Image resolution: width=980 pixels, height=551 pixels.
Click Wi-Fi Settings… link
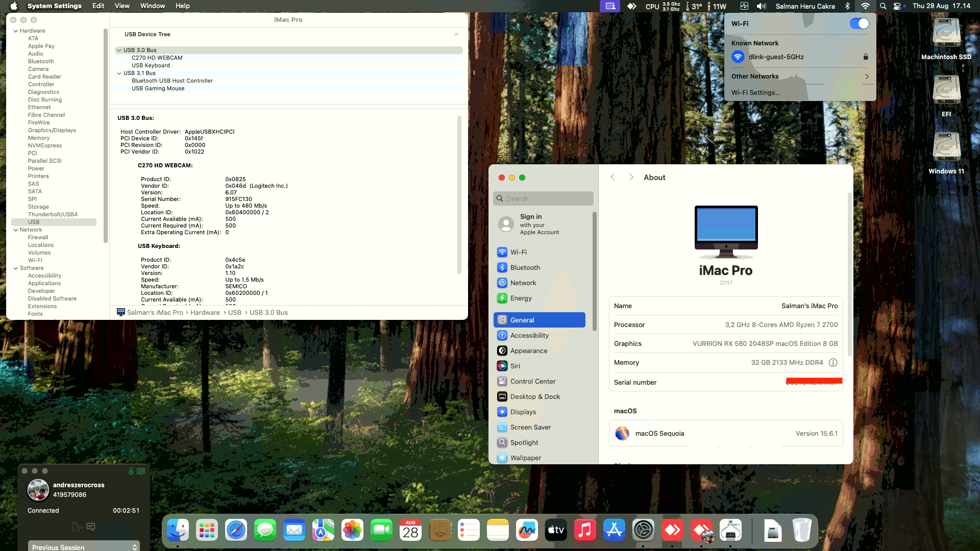[x=755, y=92]
